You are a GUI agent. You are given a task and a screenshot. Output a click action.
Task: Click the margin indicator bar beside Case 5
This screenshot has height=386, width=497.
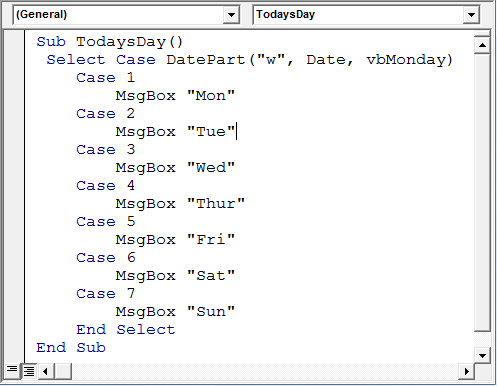[14, 222]
